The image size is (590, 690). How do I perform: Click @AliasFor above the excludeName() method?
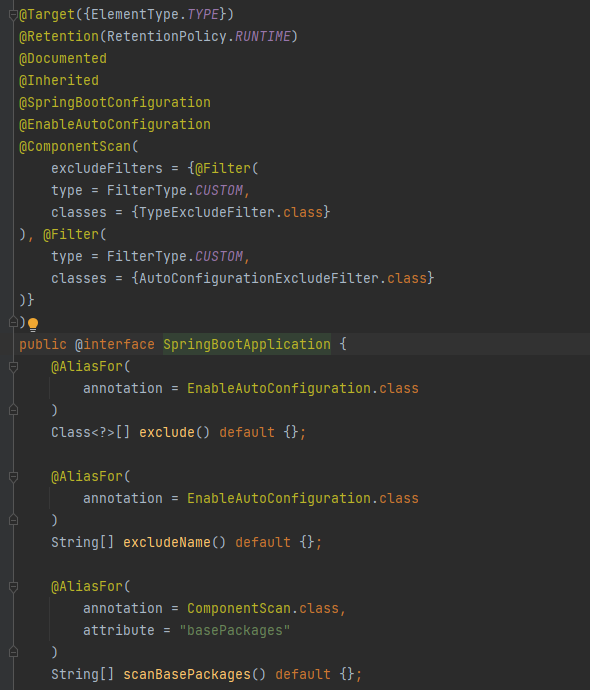pyautogui.click(x=87, y=477)
